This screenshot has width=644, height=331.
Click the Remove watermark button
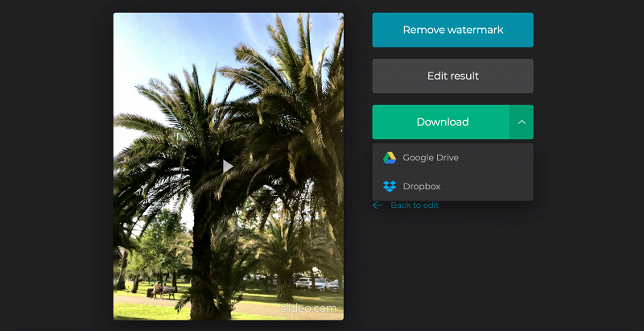click(452, 30)
